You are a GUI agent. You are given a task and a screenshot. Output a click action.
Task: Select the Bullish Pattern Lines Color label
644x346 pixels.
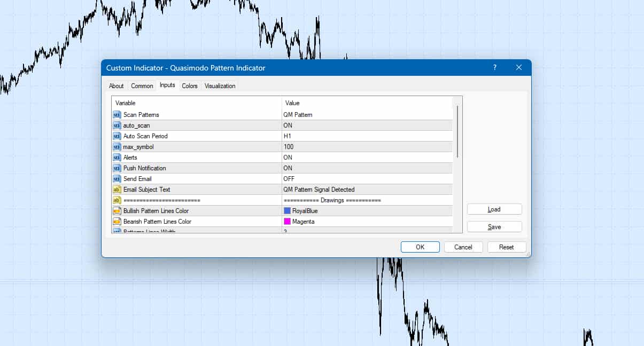(156, 211)
